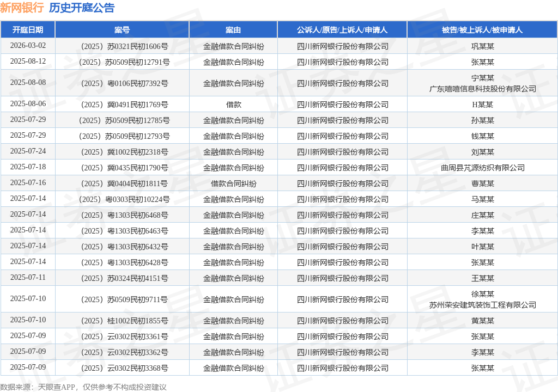Click the 案由 column header
558x392 pixels.
233,30
